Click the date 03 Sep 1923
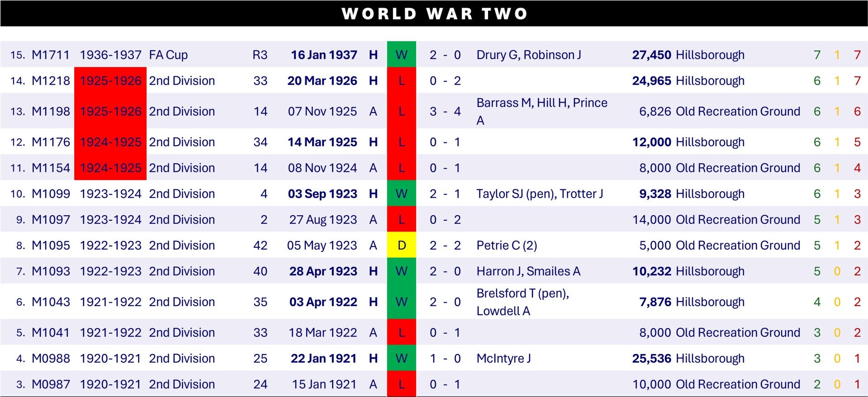Screen dimensions: 868x397 tap(322, 194)
